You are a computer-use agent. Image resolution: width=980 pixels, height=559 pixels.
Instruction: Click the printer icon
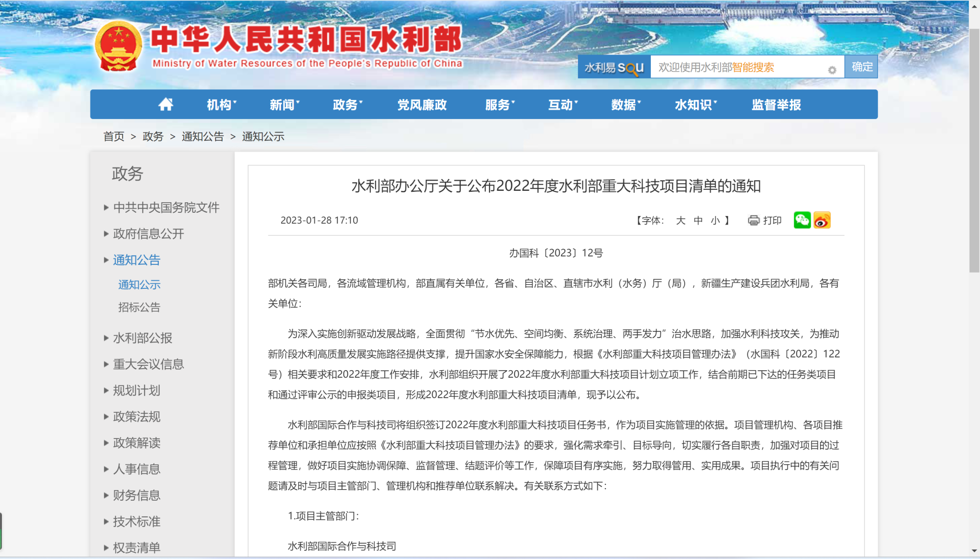coord(754,220)
